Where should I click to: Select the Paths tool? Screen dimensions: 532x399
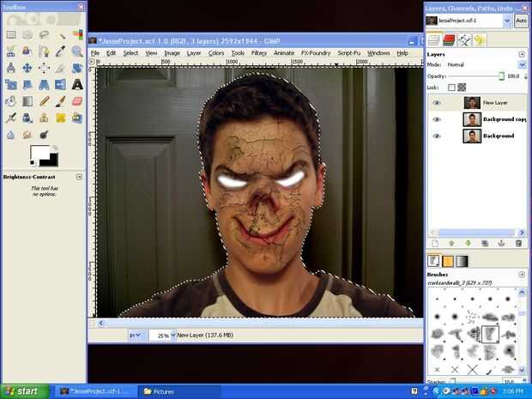(x=44, y=51)
